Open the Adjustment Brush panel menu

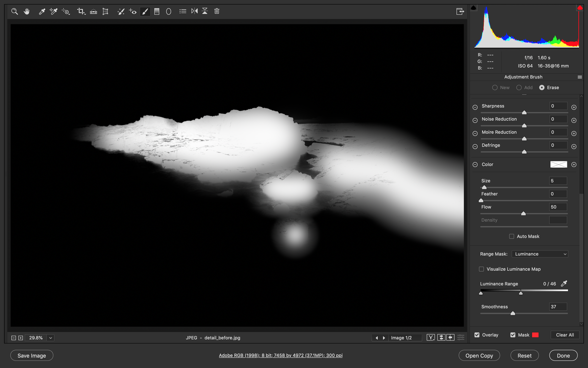point(580,77)
